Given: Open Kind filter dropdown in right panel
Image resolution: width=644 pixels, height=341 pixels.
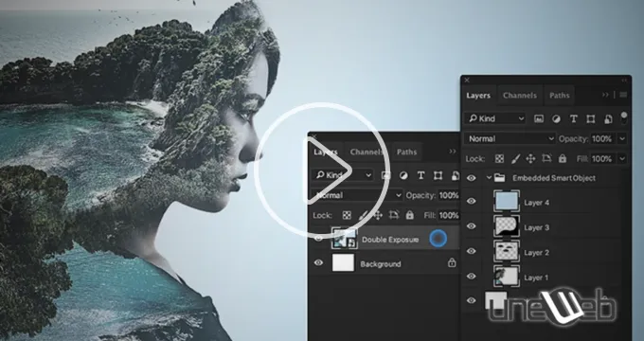Looking at the screenshot, I should click(495, 118).
